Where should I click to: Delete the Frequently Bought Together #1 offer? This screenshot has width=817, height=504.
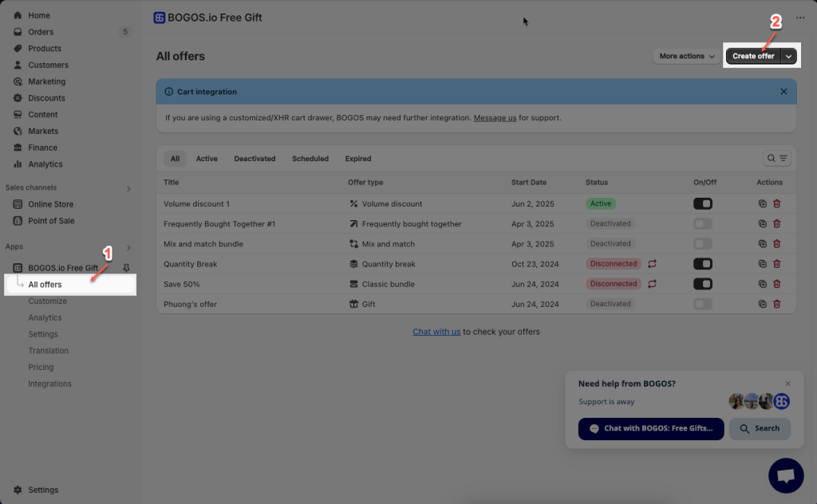[x=777, y=224]
